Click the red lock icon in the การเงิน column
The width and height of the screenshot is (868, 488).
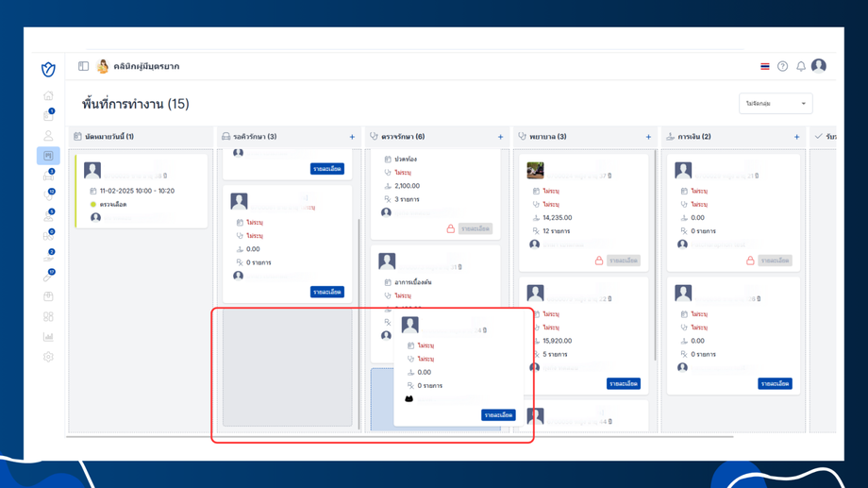tap(750, 261)
